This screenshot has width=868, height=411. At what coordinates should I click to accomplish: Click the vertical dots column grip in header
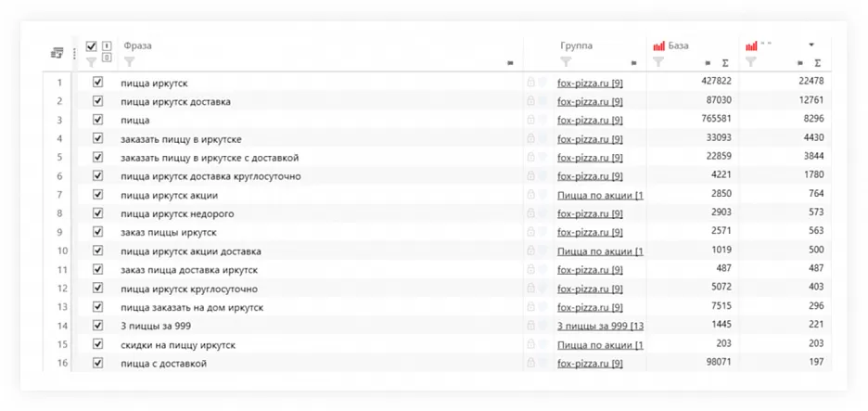75,54
